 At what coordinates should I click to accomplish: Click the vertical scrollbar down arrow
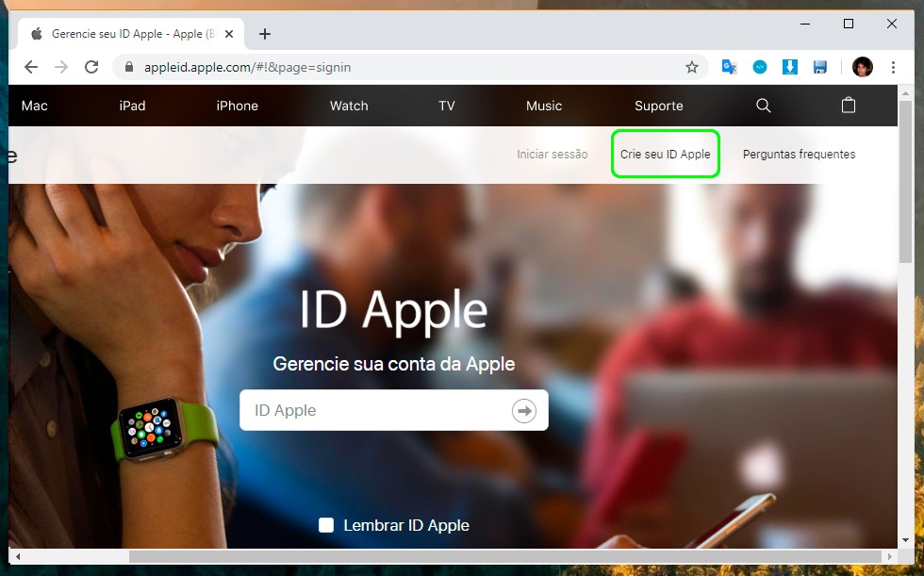(906, 541)
